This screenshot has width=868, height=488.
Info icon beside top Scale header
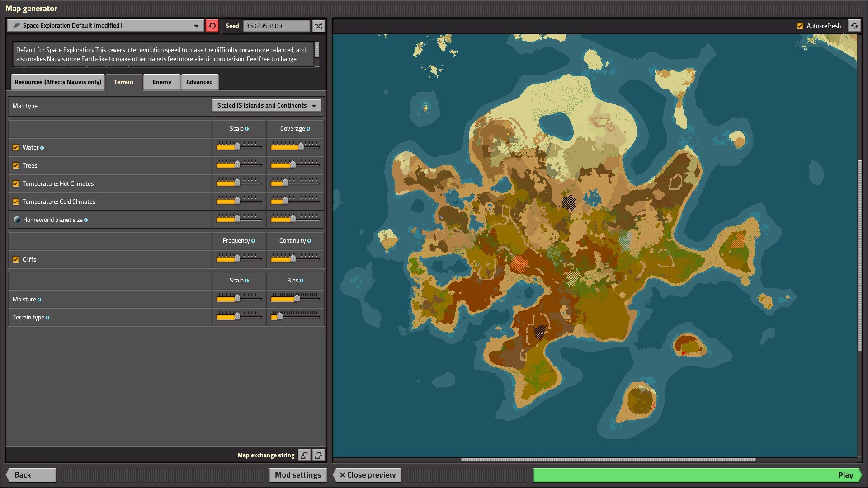[247, 129]
